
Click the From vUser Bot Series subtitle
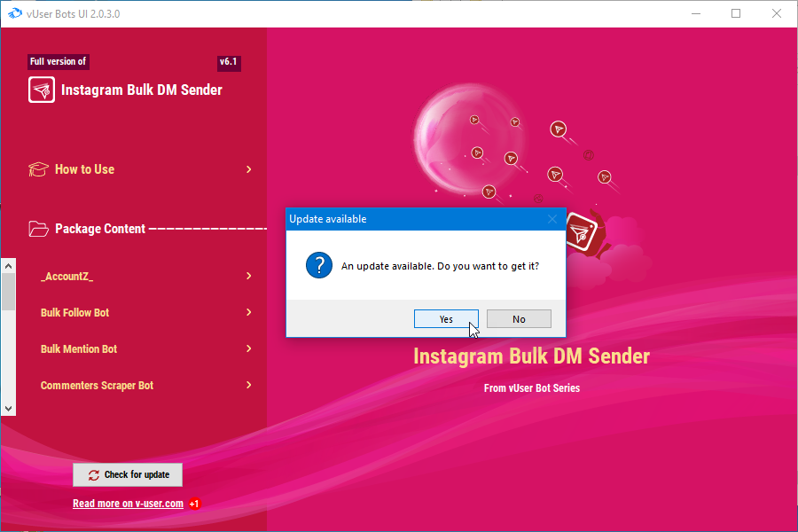532,388
